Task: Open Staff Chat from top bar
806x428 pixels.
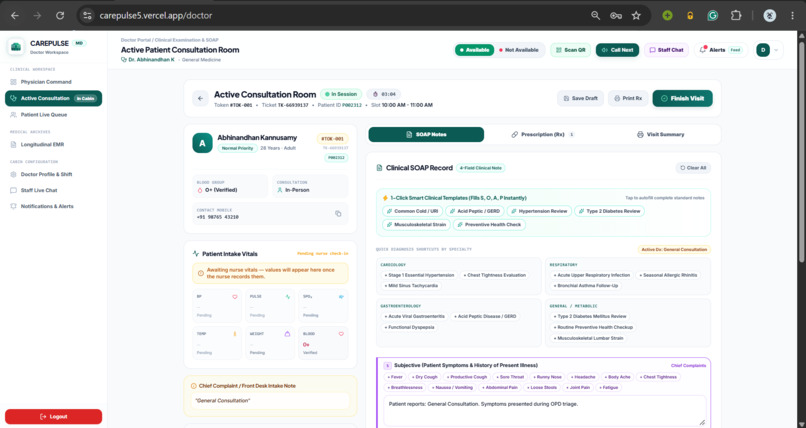Action: click(x=666, y=50)
